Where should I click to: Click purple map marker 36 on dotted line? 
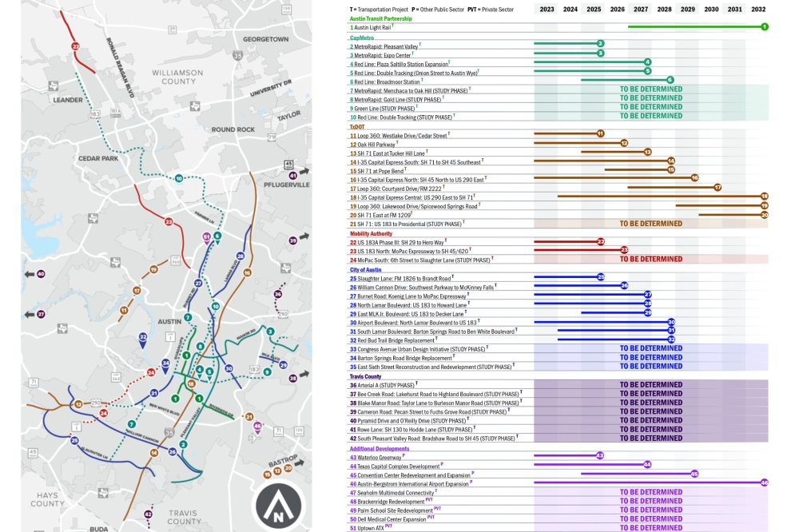pos(278,294)
